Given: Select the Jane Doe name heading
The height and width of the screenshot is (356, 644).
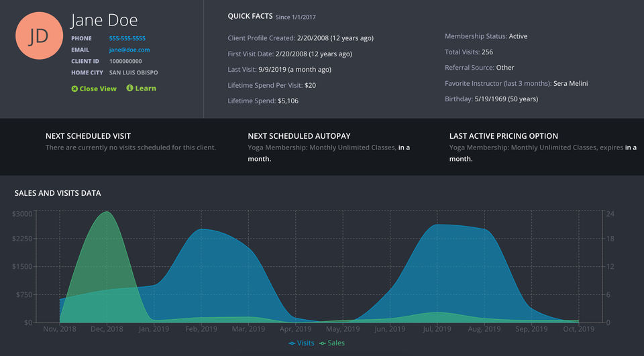Looking at the screenshot, I should click(x=104, y=20).
